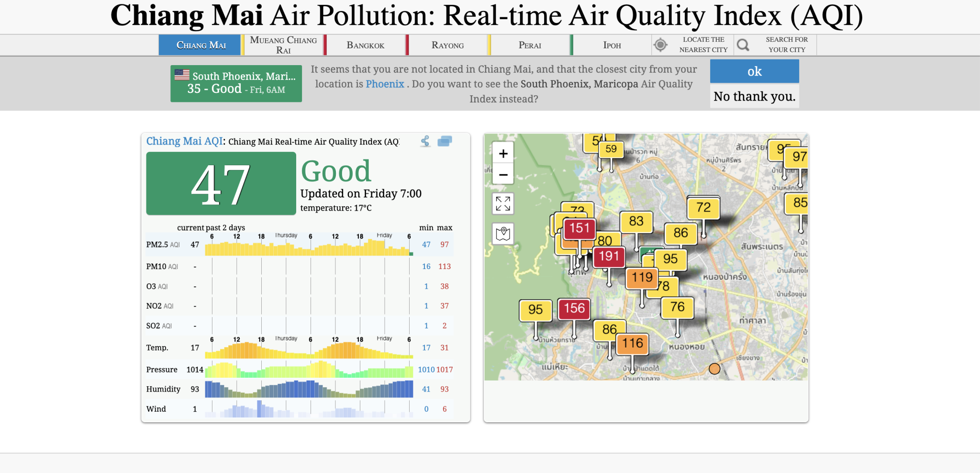Image resolution: width=980 pixels, height=473 pixels.
Task: Toggle map fullscreen view
Action: click(x=503, y=203)
